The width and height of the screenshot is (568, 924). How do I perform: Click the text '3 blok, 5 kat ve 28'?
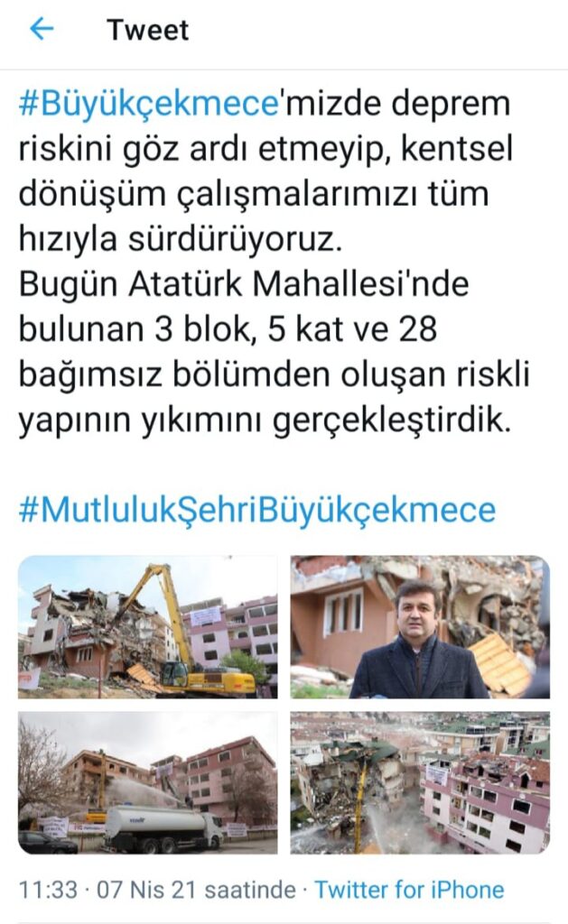[295, 328]
